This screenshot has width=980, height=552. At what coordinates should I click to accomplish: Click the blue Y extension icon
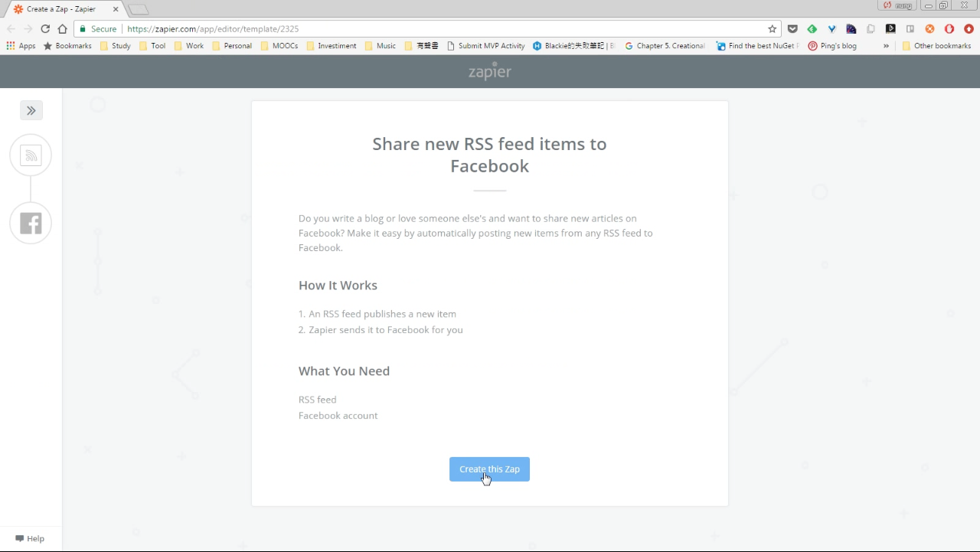[831, 28]
